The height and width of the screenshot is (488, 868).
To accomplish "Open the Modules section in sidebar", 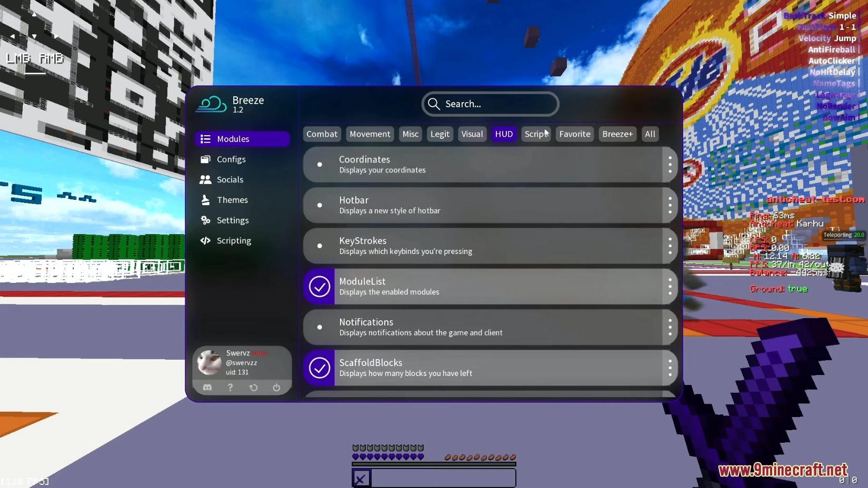I will [x=242, y=139].
